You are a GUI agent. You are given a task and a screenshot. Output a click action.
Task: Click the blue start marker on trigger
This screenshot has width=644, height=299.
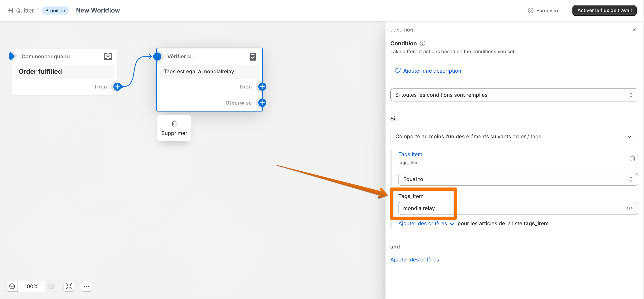(x=12, y=56)
